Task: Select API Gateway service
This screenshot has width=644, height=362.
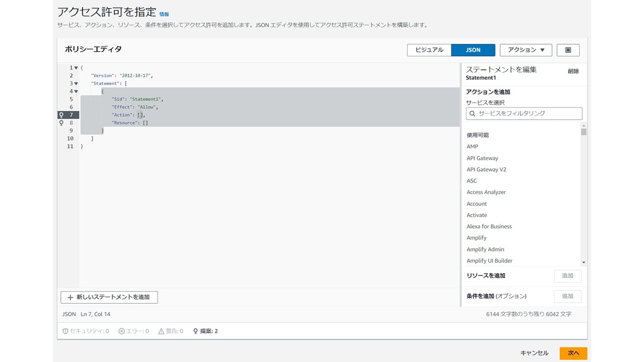Action: pos(482,158)
